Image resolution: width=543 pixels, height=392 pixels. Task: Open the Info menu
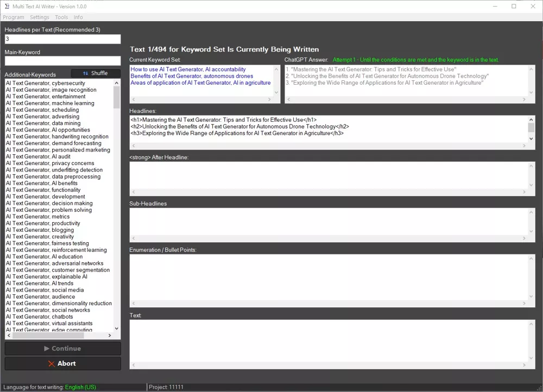78,17
